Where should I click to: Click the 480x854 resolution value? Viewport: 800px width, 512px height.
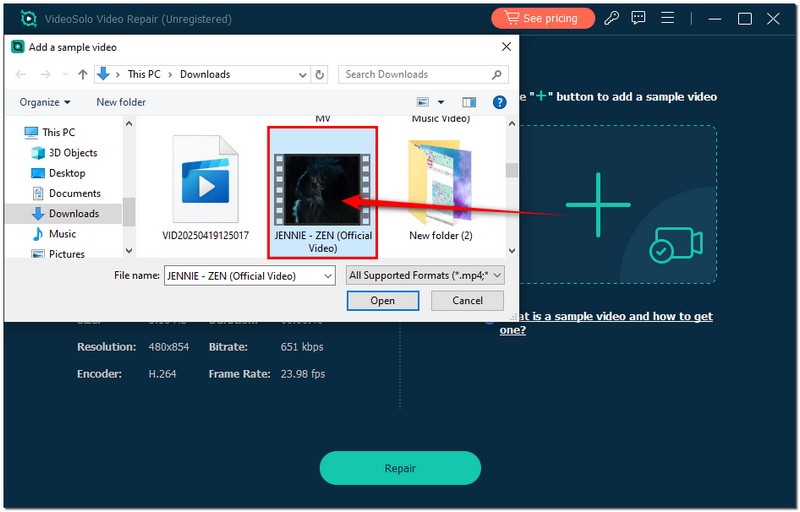pyautogui.click(x=169, y=347)
